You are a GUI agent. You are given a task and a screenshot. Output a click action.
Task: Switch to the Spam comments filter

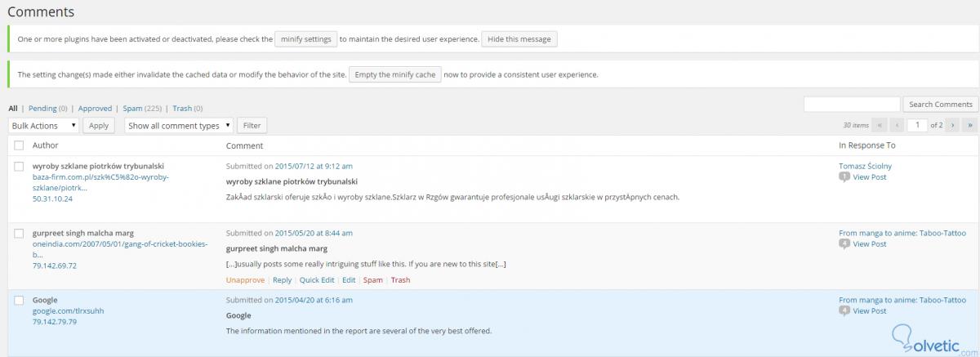click(x=132, y=108)
